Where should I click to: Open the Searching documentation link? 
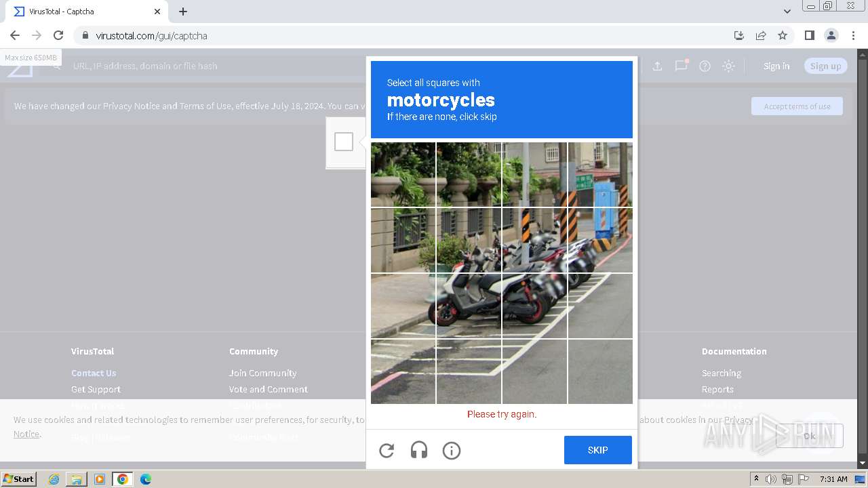point(722,373)
